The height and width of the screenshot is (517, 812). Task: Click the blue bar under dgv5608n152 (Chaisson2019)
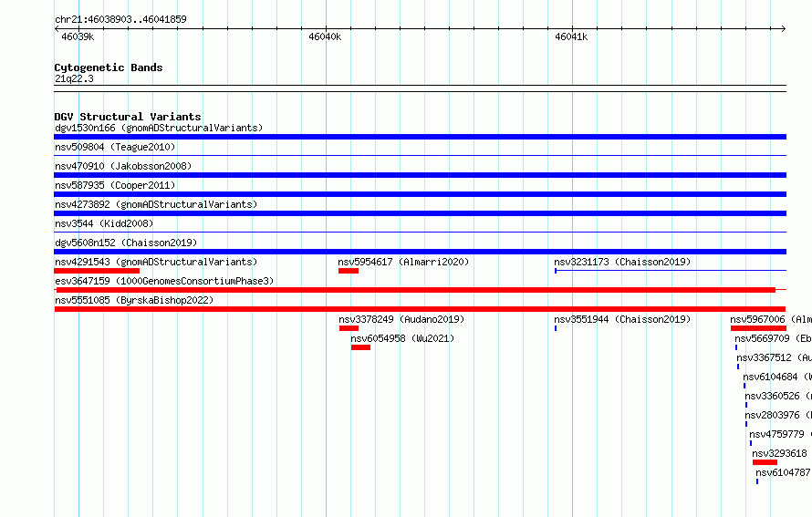[420, 252]
